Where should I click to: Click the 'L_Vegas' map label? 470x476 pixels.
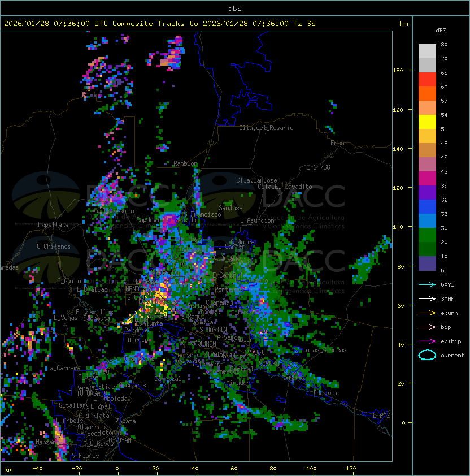66,318
